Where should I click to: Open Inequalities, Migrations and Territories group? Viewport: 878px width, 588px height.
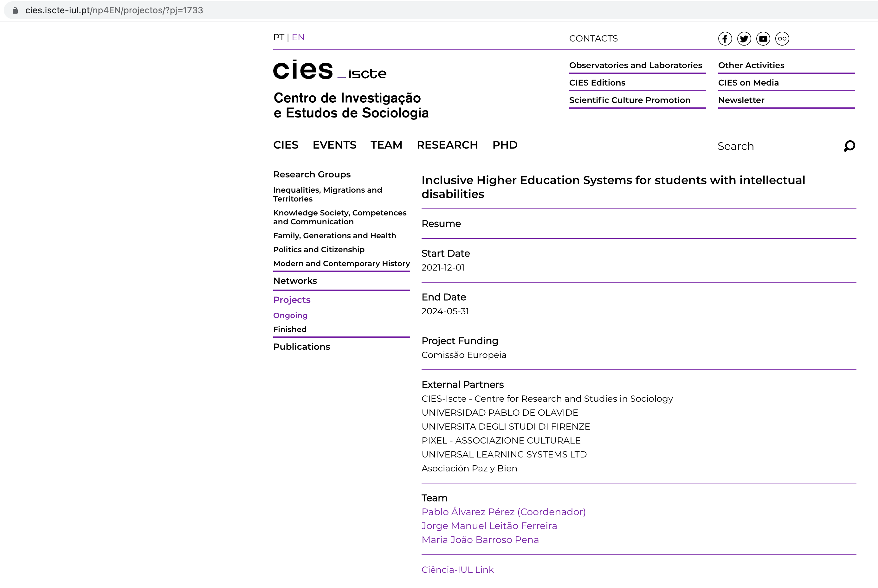click(327, 194)
